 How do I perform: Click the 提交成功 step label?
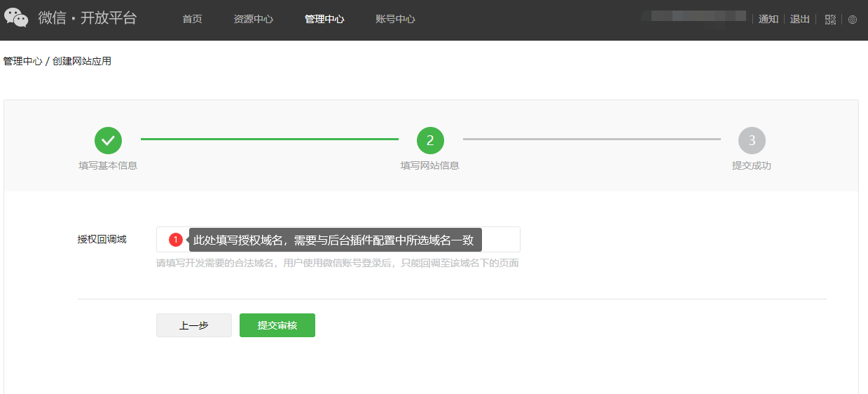751,166
